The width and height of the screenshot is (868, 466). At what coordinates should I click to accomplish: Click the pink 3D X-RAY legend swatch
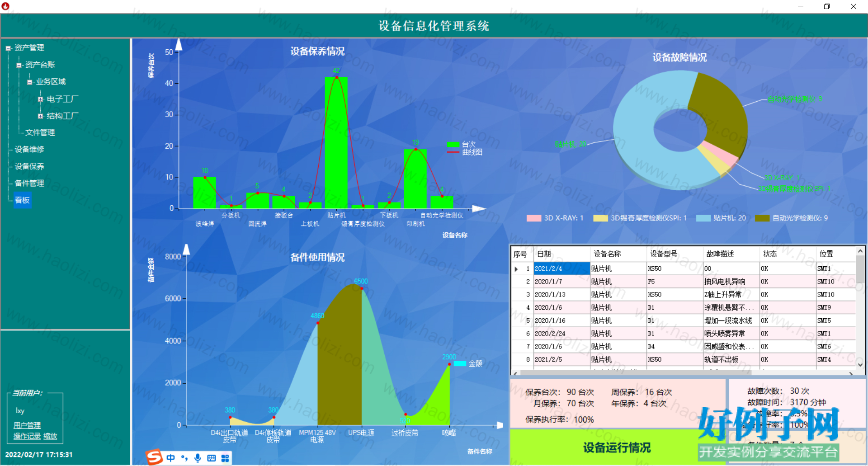[x=534, y=218]
